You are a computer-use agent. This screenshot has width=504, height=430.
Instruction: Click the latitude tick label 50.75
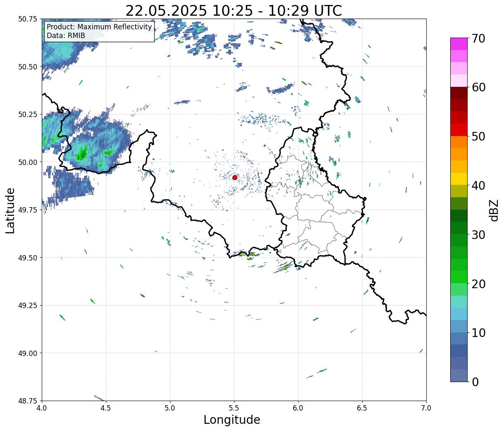pyautogui.click(x=28, y=19)
